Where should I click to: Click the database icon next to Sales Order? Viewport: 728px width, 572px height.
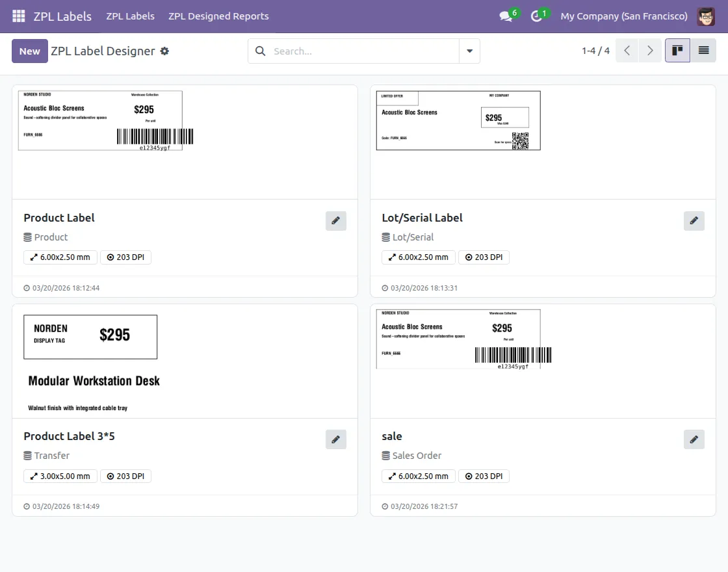click(386, 456)
